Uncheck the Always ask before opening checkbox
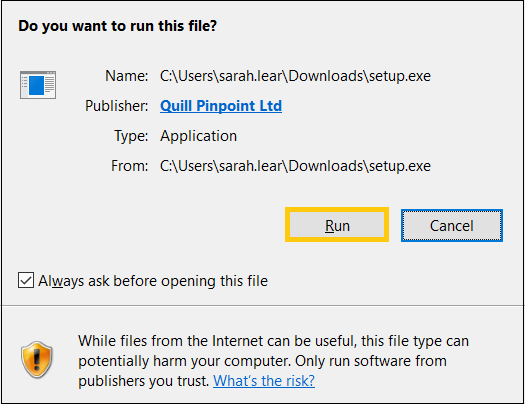525x404 pixels. point(26,280)
